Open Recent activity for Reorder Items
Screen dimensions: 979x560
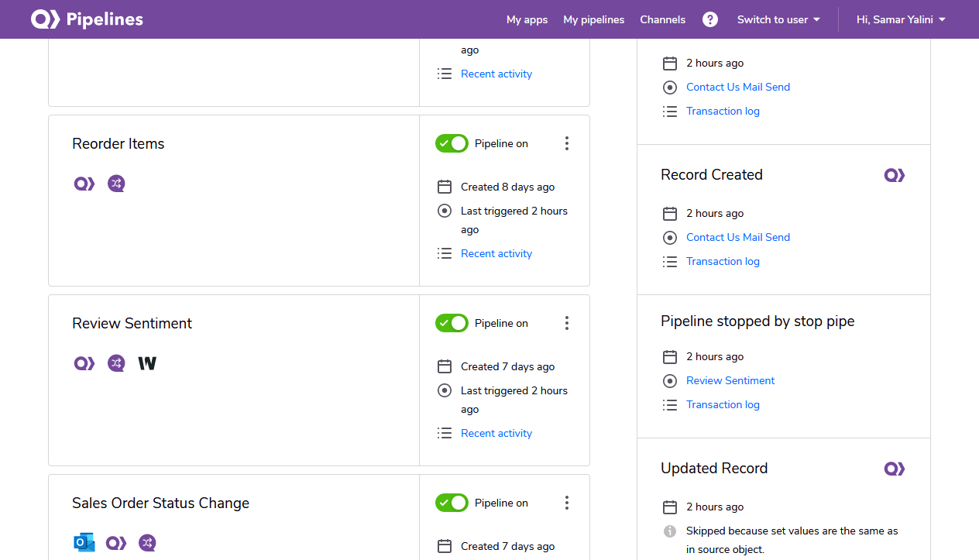click(x=496, y=253)
